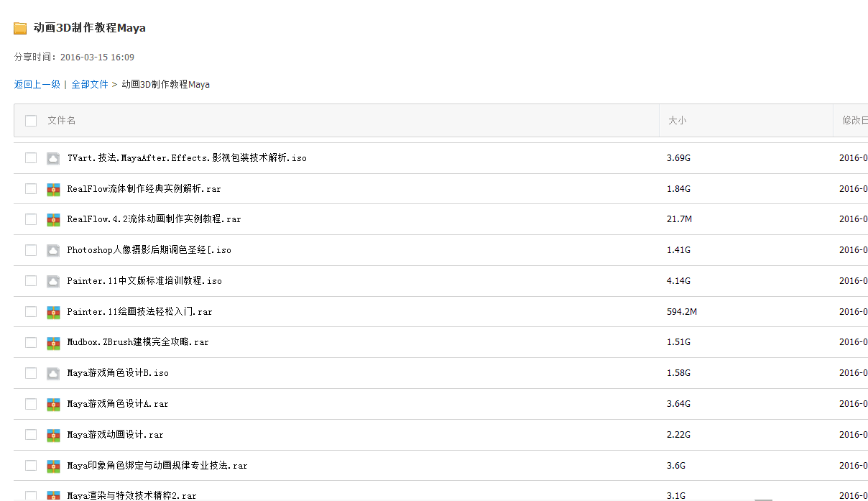Image resolution: width=868 pixels, height=501 pixels.
Task: Click the current breadcrumb 动画3D制作教程Maya after 全部文件
Action: pos(165,84)
